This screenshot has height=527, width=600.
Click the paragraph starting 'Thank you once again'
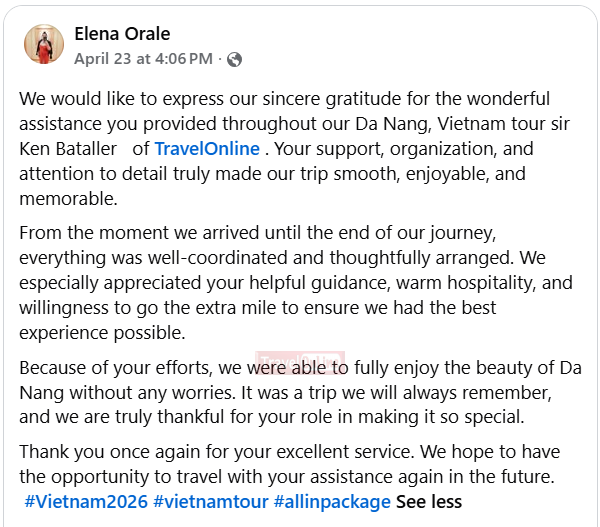point(290,476)
